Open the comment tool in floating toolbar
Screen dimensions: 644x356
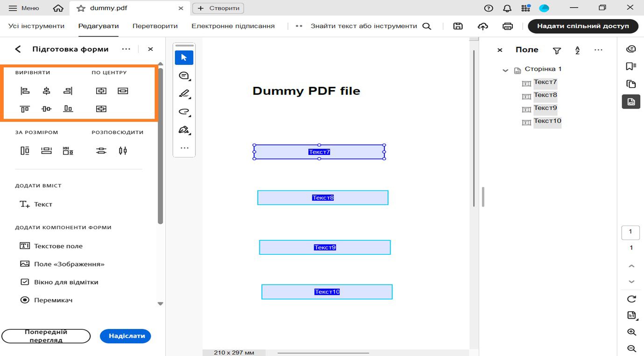[x=184, y=76]
